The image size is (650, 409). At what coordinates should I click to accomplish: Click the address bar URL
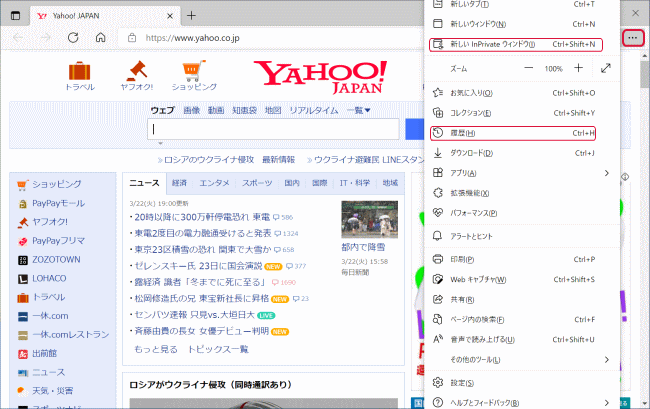click(192, 38)
